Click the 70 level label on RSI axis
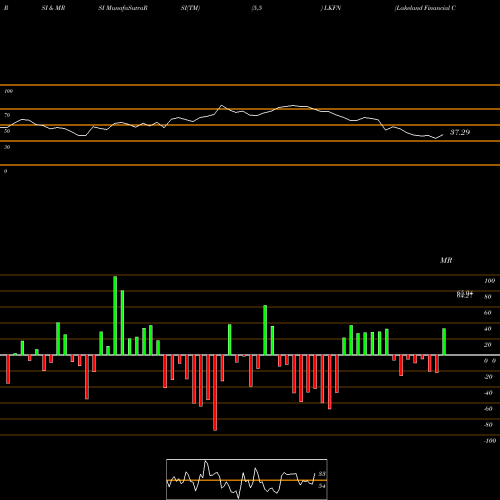Image resolution: width=500 pixels, height=500 pixels. coord(7,115)
